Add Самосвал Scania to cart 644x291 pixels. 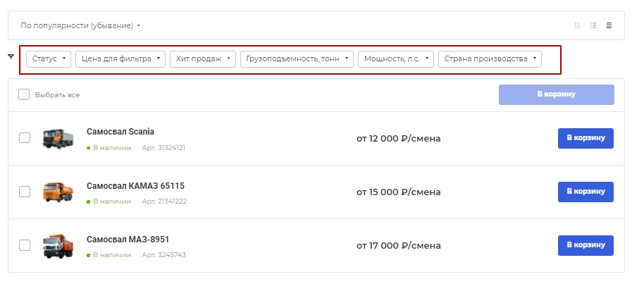click(586, 138)
